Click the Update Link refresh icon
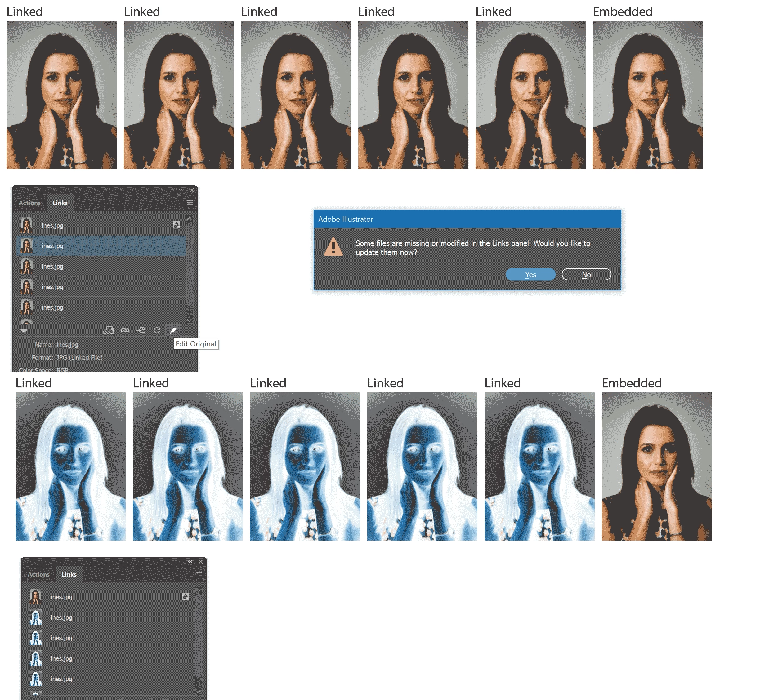 click(x=157, y=330)
